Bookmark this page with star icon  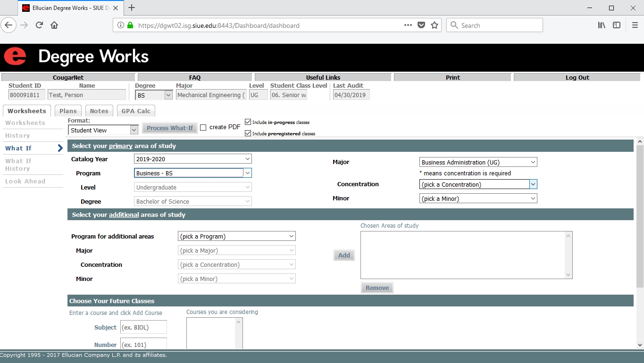[x=435, y=25]
